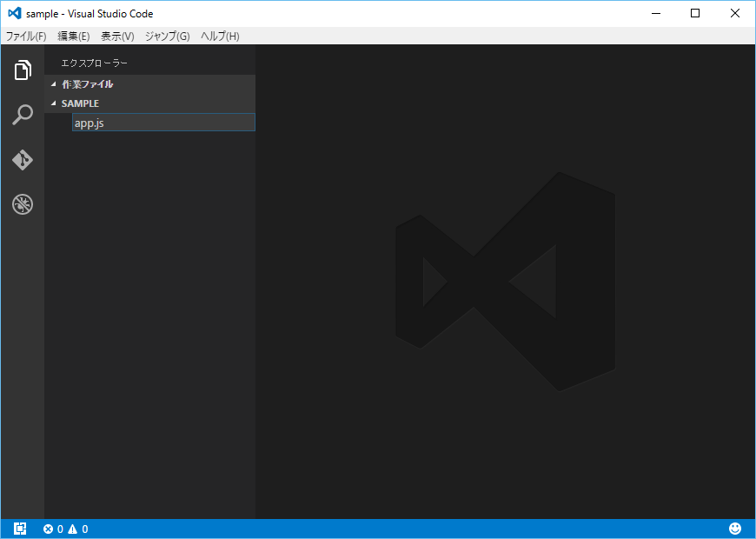
Task: Click the app.js filename input box
Action: pyautogui.click(x=163, y=123)
